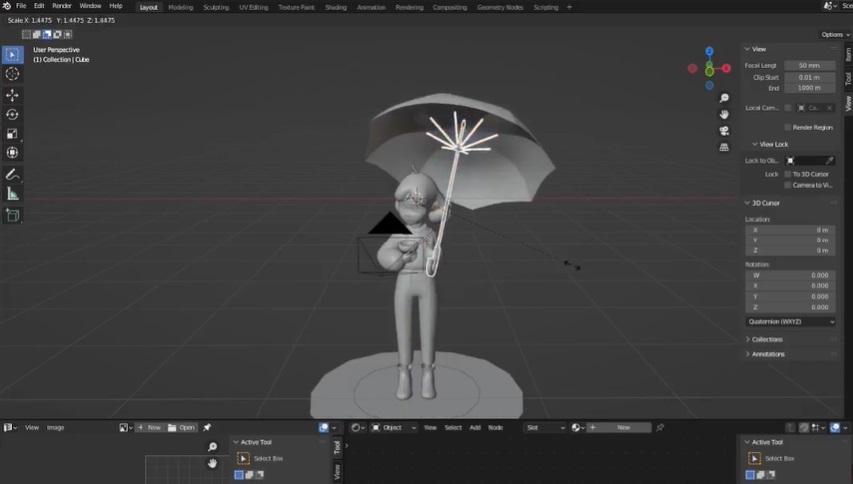This screenshot has width=853, height=484.
Task: Click the blue Z axis gizmo ball
Action: click(709, 51)
